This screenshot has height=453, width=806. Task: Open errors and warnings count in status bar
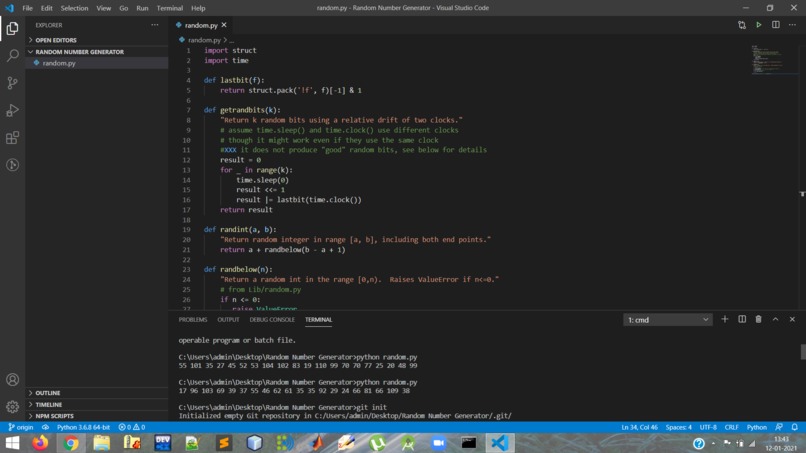[x=132, y=427]
